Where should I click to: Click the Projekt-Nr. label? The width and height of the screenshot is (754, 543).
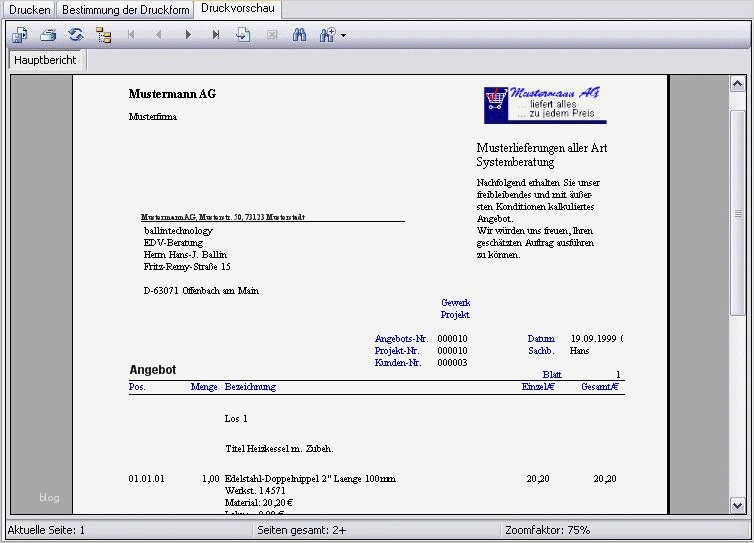[397, 351]
